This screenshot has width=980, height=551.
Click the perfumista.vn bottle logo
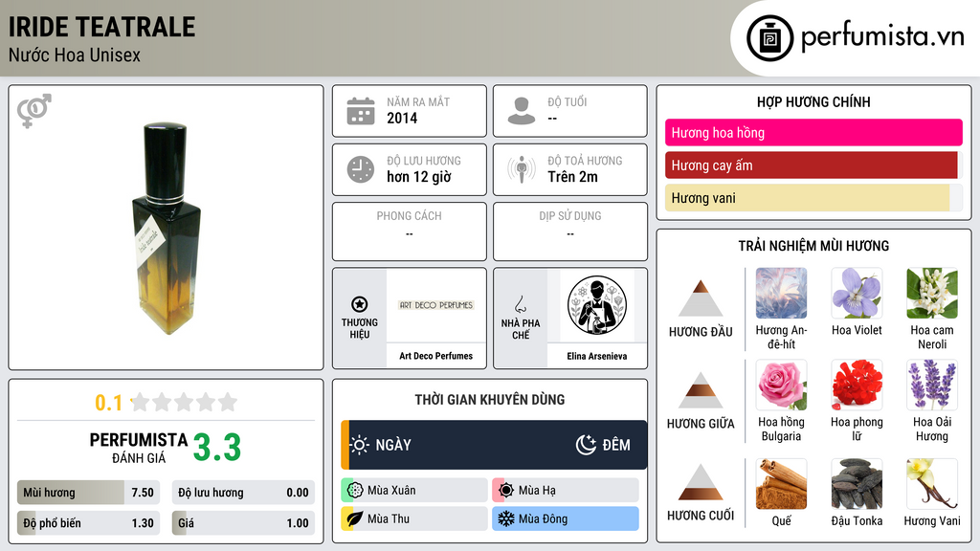(770, 38)
